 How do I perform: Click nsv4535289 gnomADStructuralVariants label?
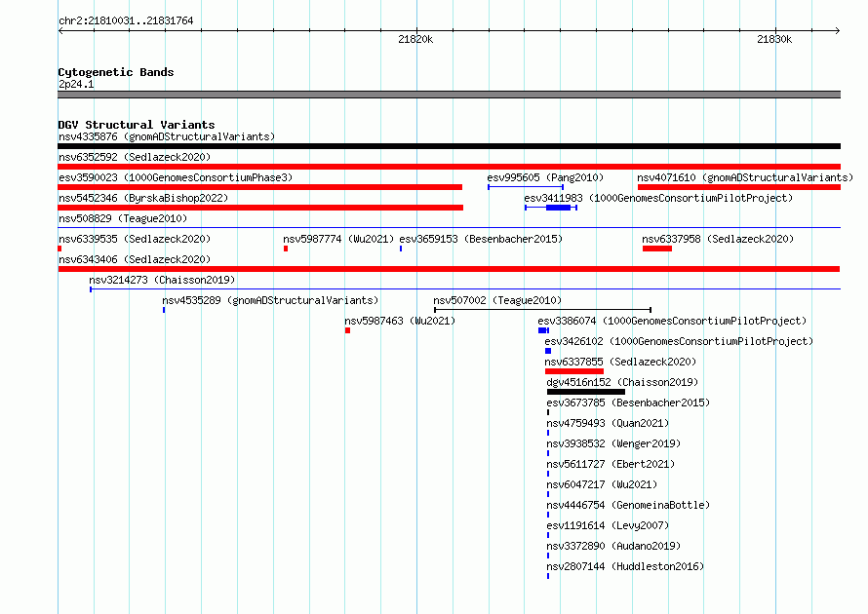pyautogui.click(x=270, y=300)
